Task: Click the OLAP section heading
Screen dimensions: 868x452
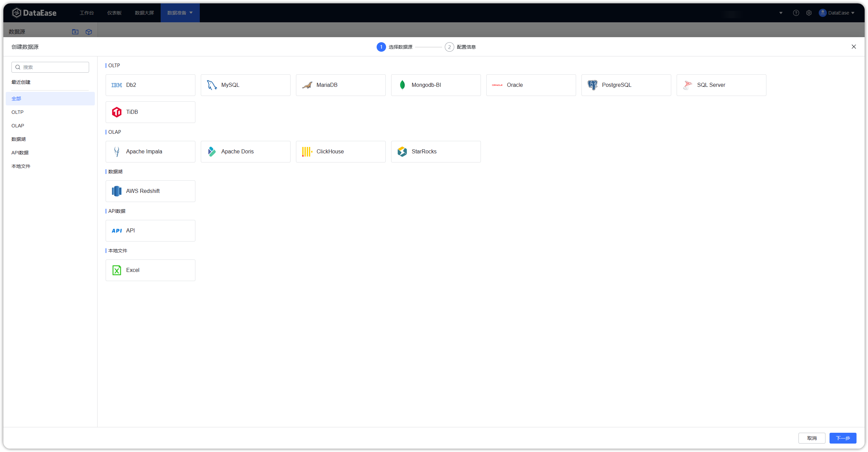Action: coord(114,132)
